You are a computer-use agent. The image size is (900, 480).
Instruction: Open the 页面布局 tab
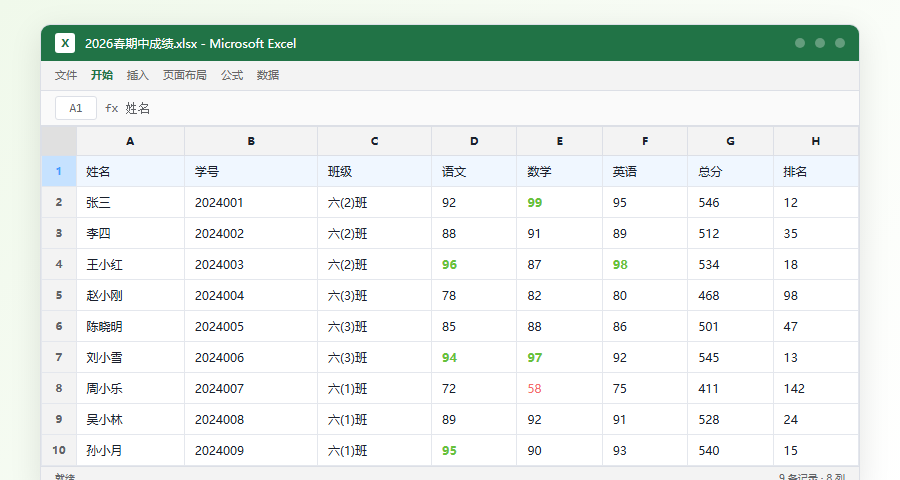185,75
